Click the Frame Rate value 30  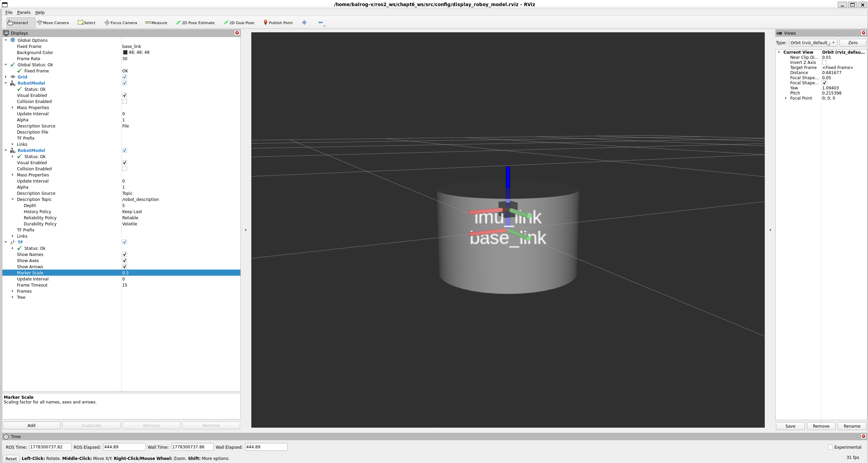[x=125, y=58]
